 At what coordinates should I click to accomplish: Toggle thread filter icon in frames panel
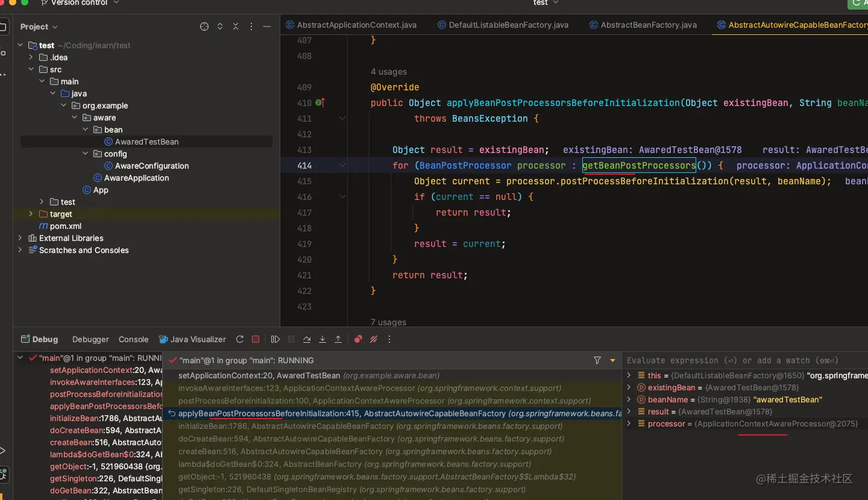click(597, 360)
